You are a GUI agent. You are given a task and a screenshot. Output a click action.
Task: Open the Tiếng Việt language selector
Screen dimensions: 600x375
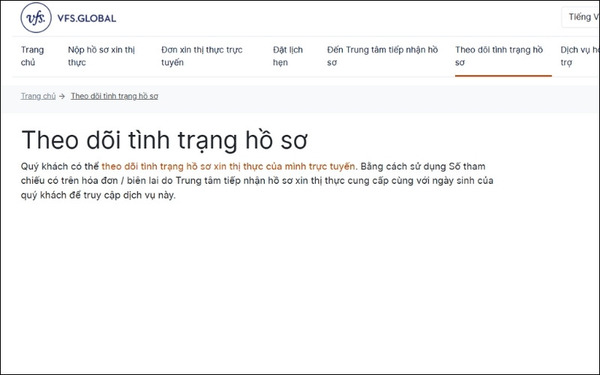581,17
